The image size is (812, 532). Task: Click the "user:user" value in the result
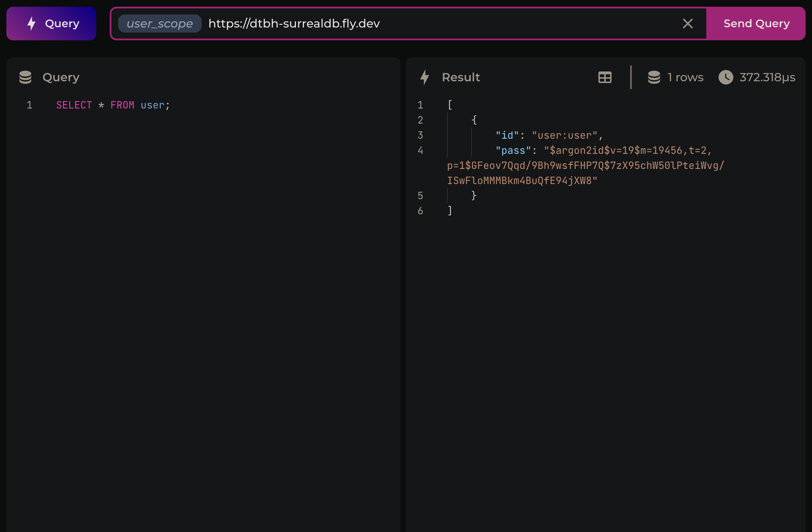(564, 136)
